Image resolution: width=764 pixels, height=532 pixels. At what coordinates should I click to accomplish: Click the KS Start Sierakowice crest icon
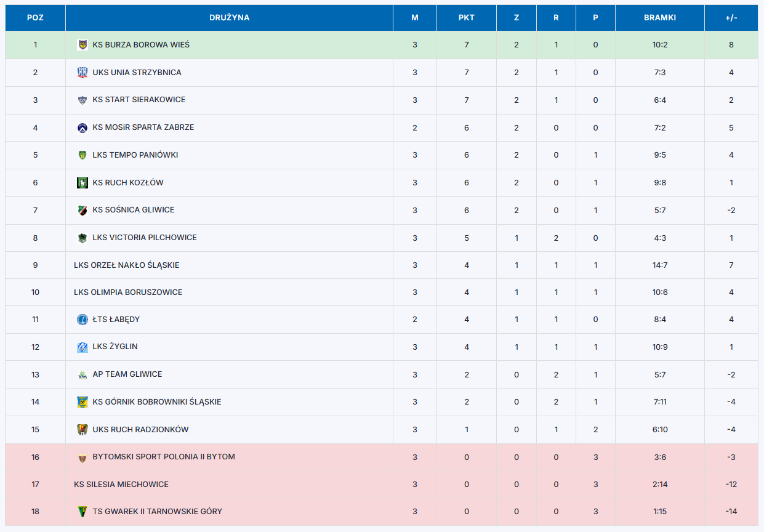point(82,100)
